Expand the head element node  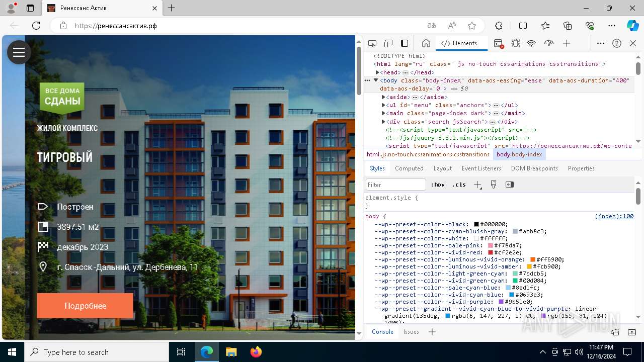(x=377, y=72)
